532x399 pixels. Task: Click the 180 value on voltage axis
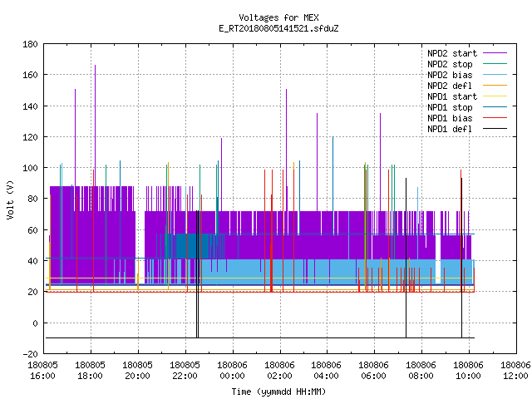pyautogui.click(x=30, y=44)
